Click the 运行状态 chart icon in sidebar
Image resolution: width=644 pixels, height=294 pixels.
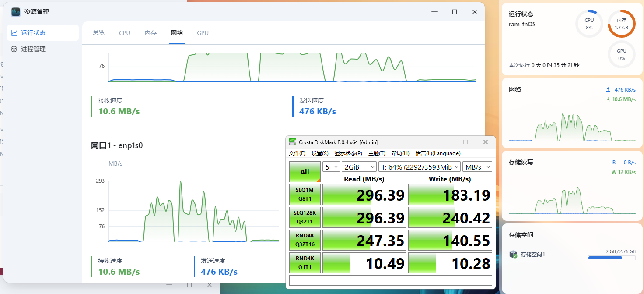14,33
